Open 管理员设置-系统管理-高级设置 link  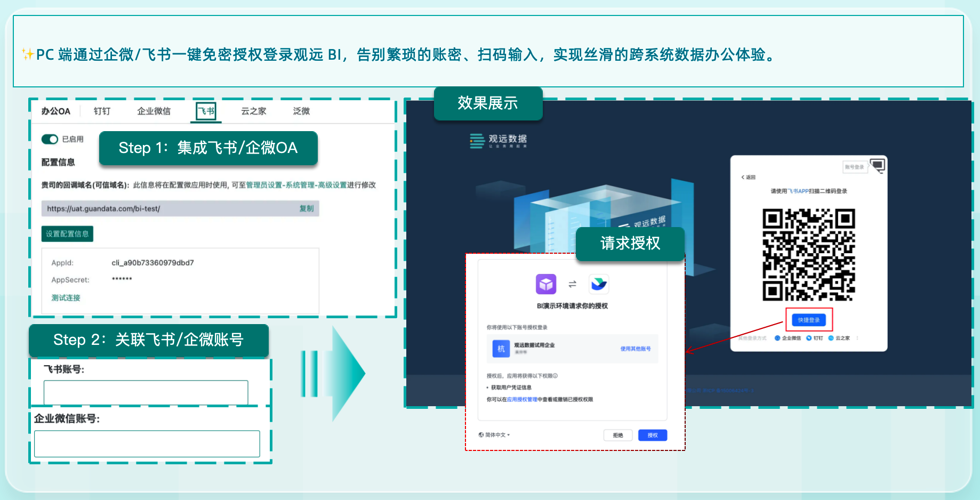click(296, 185)
